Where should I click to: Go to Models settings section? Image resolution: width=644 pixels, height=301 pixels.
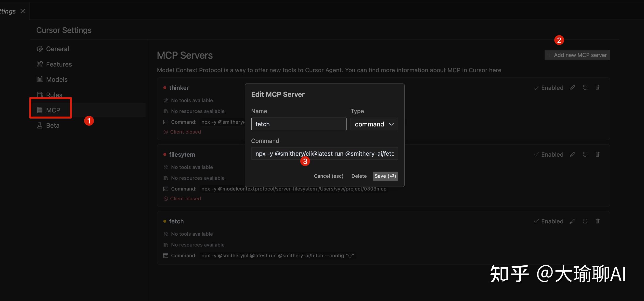(x=56, y=80)
